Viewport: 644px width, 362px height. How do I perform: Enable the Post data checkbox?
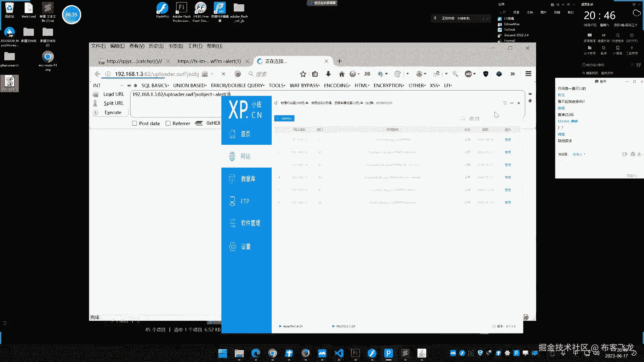135,123
